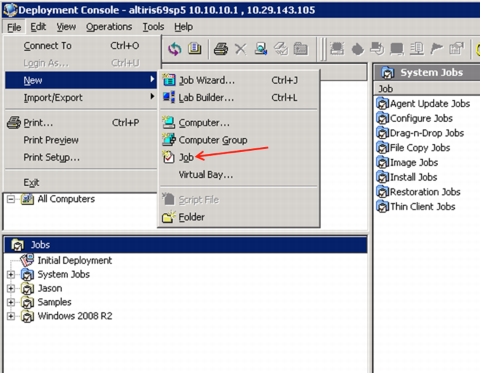Click the Lab Builder icon
Screen dimensions: 482x375
(x=169, y=97)
